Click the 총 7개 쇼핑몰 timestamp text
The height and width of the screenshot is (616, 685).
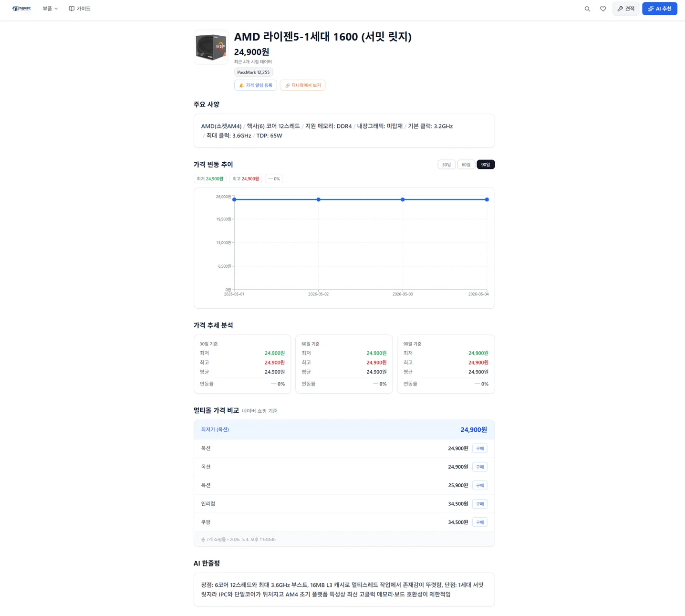238,540
